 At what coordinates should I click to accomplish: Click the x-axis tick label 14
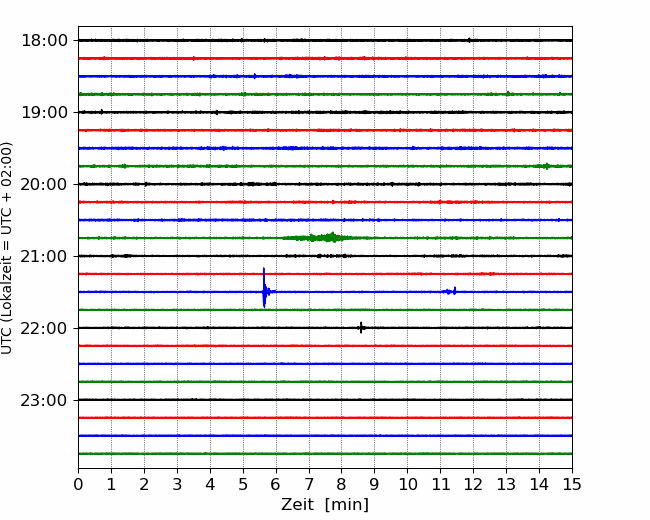(x=539, y=484)
